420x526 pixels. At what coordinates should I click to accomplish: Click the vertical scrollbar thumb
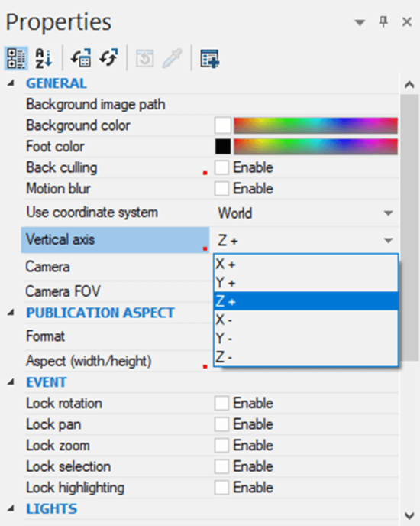click(409, 227)
